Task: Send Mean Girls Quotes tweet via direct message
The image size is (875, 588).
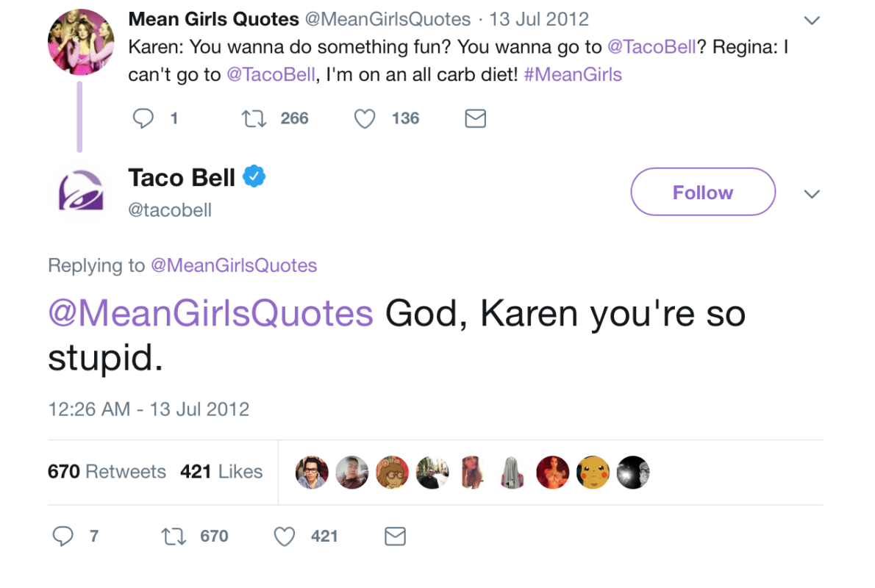Action: coord(476,118)
